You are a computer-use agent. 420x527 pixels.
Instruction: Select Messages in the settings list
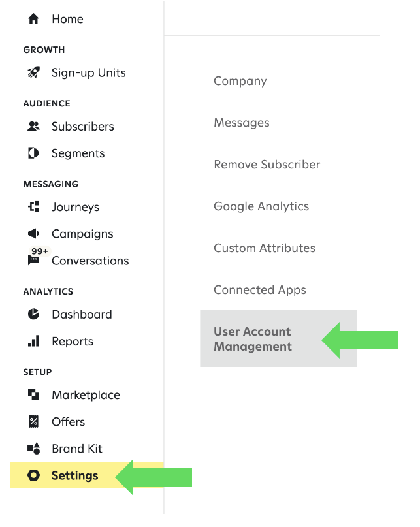tap(241, 123)
